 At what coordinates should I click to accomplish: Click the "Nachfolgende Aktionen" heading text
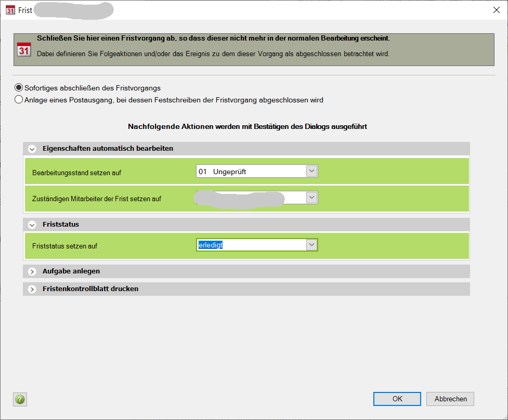pos(247,126)
